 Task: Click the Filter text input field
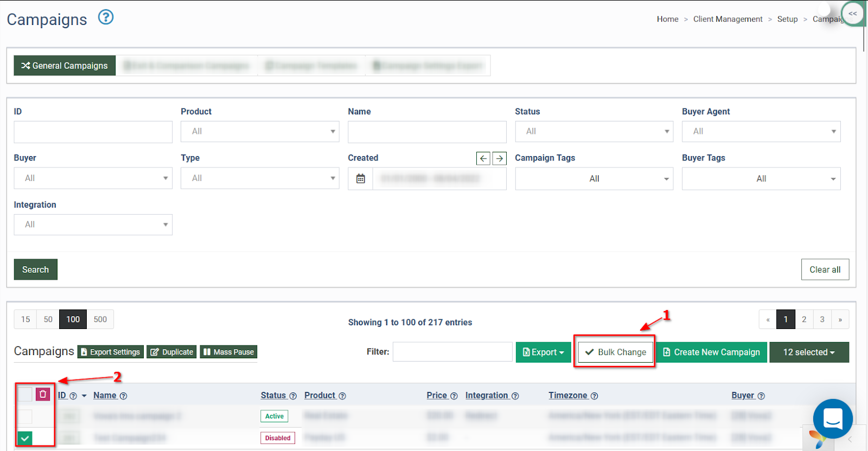pyautogui.click(x=452, y=352)
